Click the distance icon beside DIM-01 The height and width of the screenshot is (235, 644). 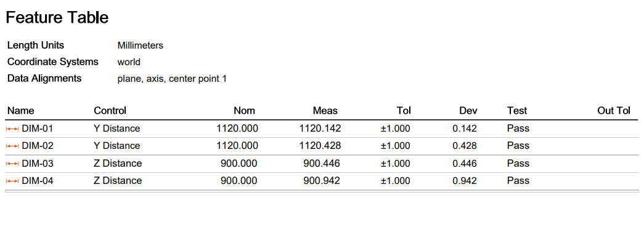12,129
